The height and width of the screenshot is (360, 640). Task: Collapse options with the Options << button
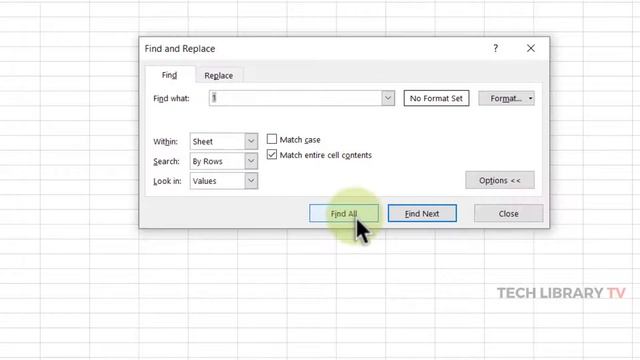500,180
